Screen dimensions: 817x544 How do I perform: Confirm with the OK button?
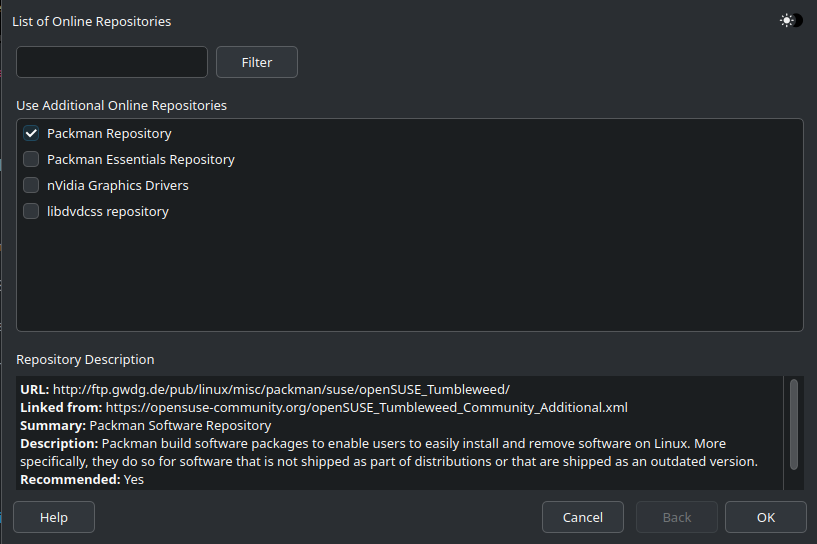765,517
